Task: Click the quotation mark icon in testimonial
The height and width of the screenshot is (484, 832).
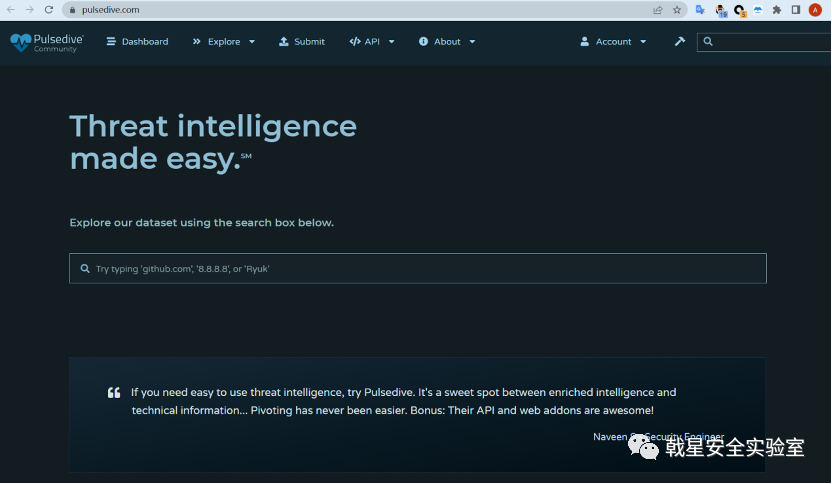Action: [x=114, y=393]
